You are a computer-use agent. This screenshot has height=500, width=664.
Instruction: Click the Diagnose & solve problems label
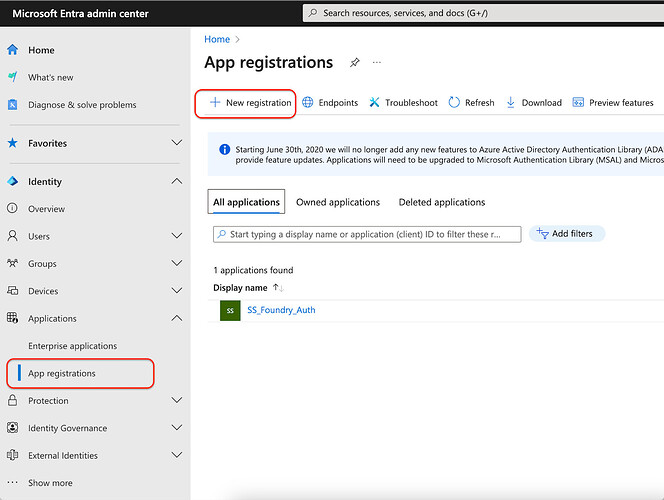[82, 105]
